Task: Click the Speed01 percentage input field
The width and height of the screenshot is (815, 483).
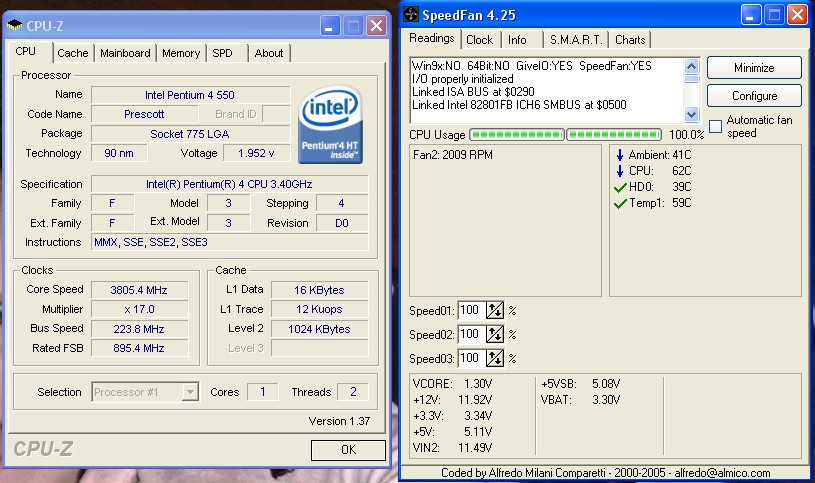Action: (x=471, y=310)
